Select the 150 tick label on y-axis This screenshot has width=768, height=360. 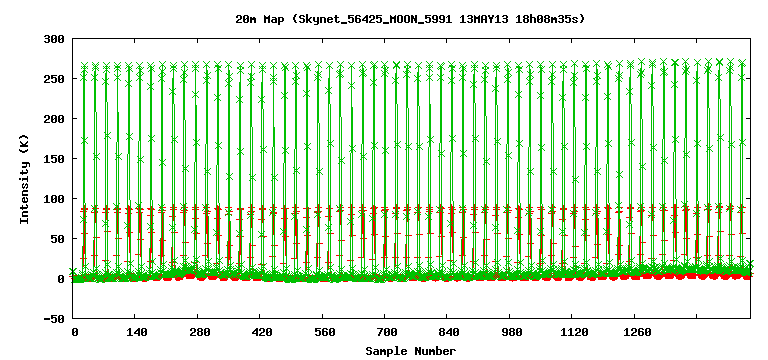click(54, 159)
